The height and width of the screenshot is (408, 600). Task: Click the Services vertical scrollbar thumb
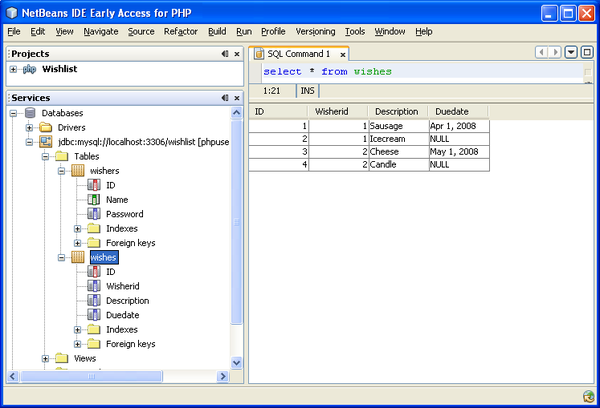236,222
